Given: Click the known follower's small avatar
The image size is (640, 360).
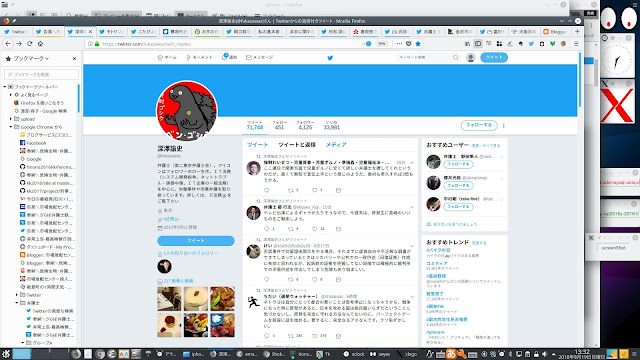Looking at the screenshot, I should [x=164, y=267].
